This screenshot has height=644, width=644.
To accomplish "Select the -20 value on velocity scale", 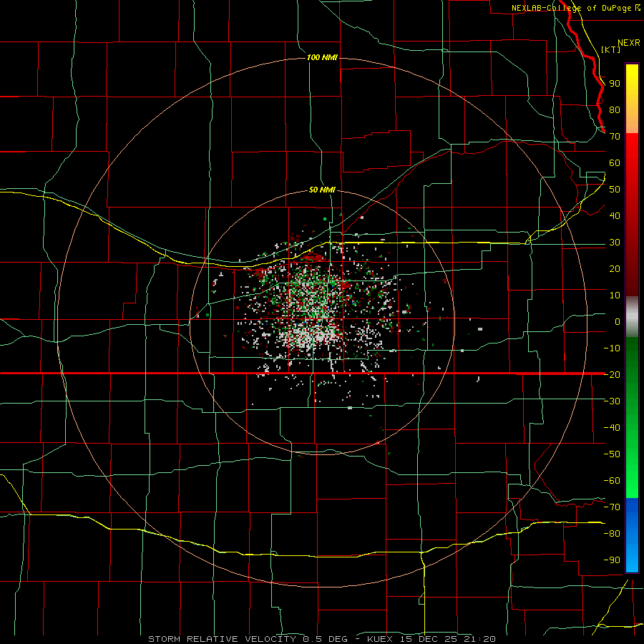I will pyautogui.click(x=612, y=374).
